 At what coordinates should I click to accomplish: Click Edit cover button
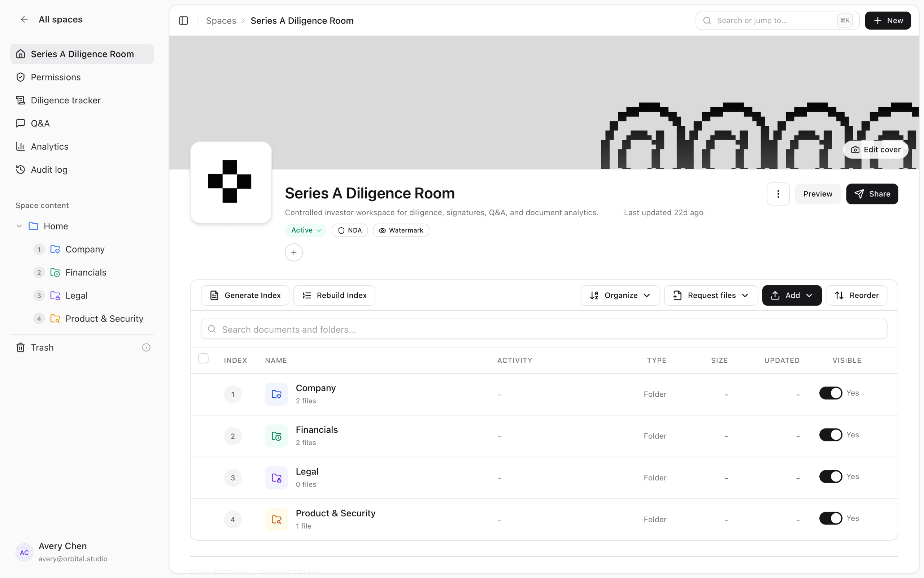click(876, 150)
